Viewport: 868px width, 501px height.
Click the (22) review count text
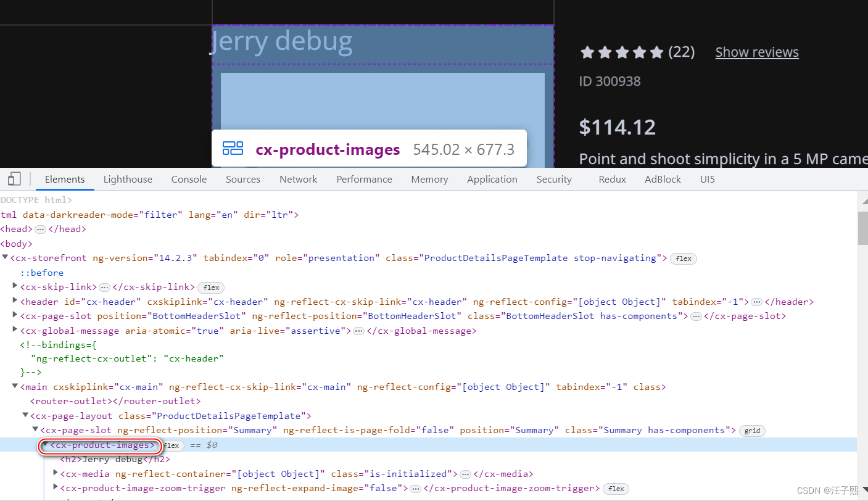tap(682, 52)
